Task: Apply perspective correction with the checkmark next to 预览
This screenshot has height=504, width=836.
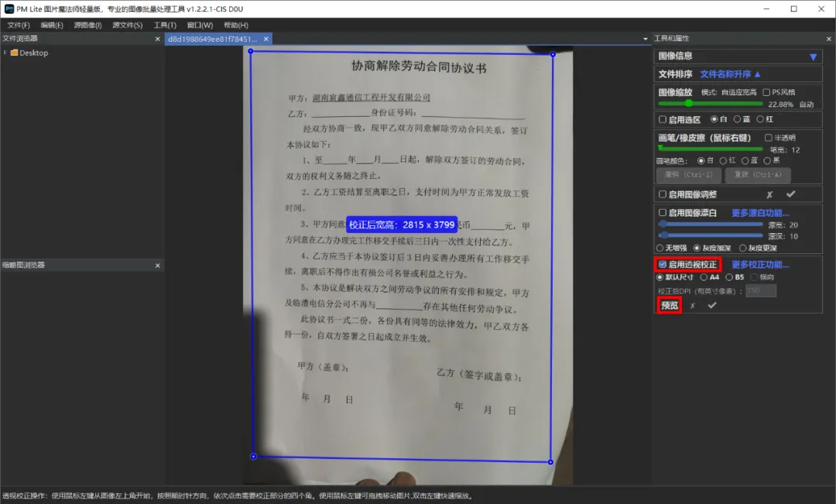Action: [712, 305]
